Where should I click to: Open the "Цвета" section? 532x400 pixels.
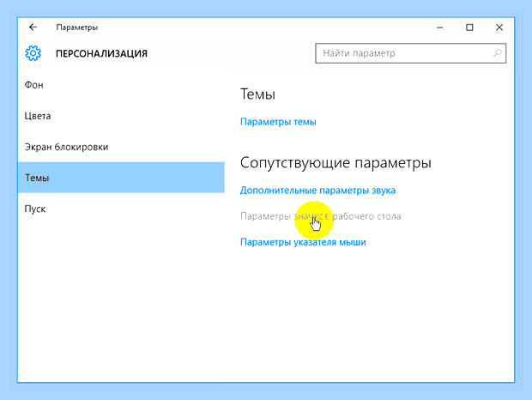pos(121,116)
